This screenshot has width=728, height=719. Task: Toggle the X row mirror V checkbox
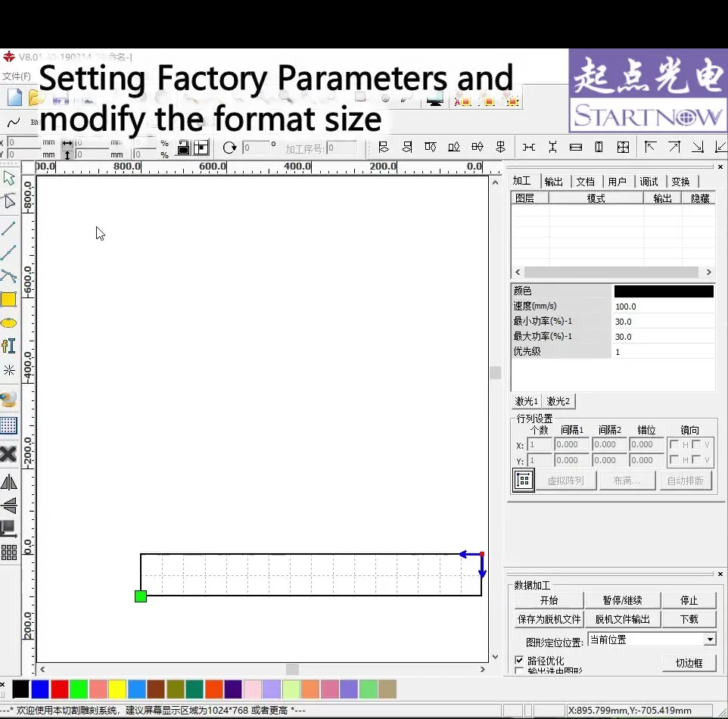click(696, 444)
